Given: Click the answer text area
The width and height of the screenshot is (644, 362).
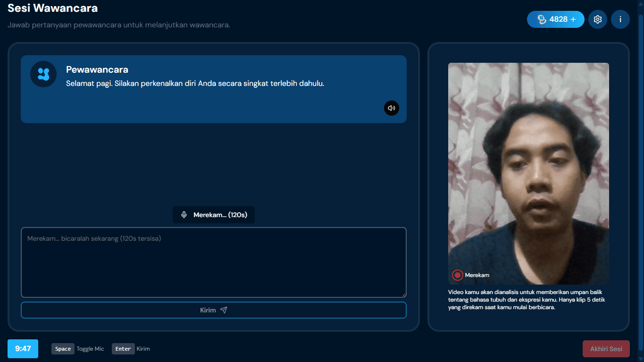Looking at the screenshot, I should coord(214,262).
